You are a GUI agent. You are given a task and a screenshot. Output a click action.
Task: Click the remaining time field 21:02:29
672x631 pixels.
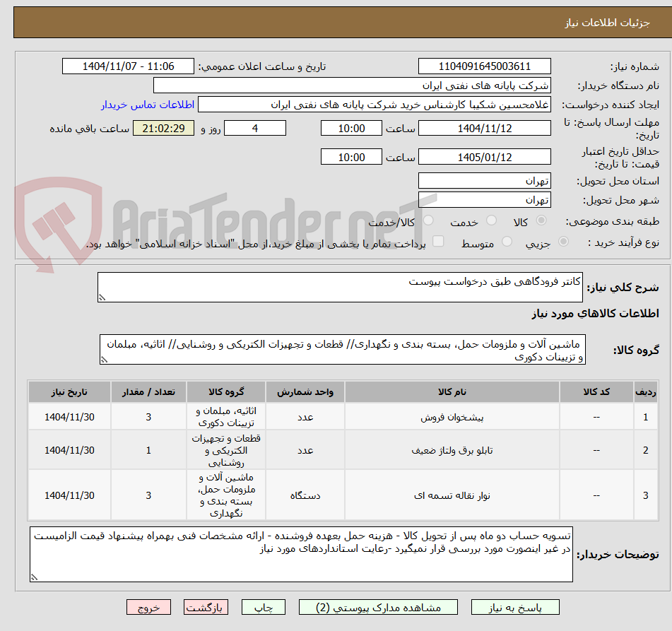(163, 128)
